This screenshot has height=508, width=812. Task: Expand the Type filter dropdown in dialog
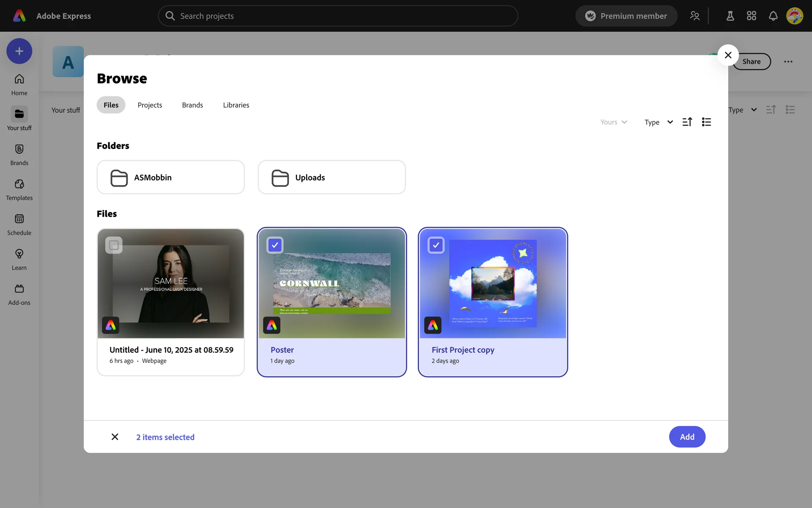(658, 122)
